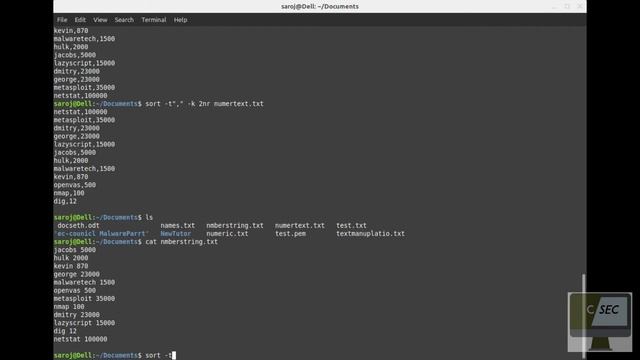Click output line 'openvas,500'
Viewport: 640px width, 360px height.
75,185
